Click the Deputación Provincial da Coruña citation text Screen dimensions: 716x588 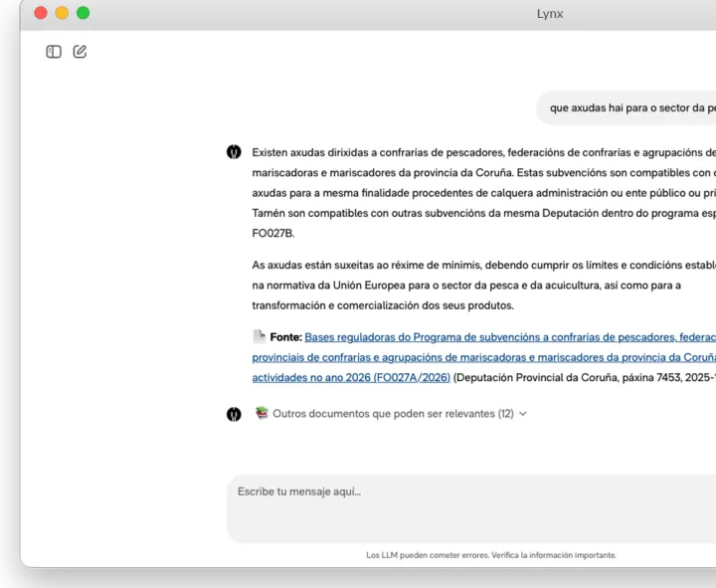coord(585,377)
